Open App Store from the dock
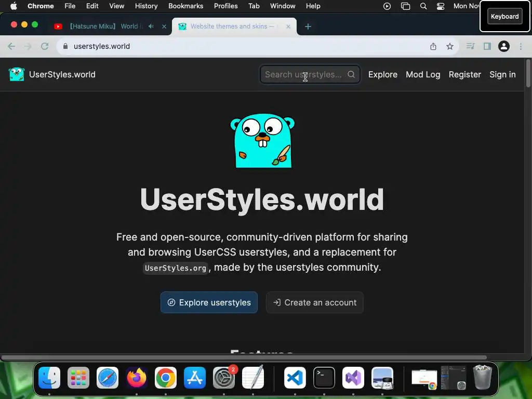Viewport: 532px width, 399px height. point(195,378)
